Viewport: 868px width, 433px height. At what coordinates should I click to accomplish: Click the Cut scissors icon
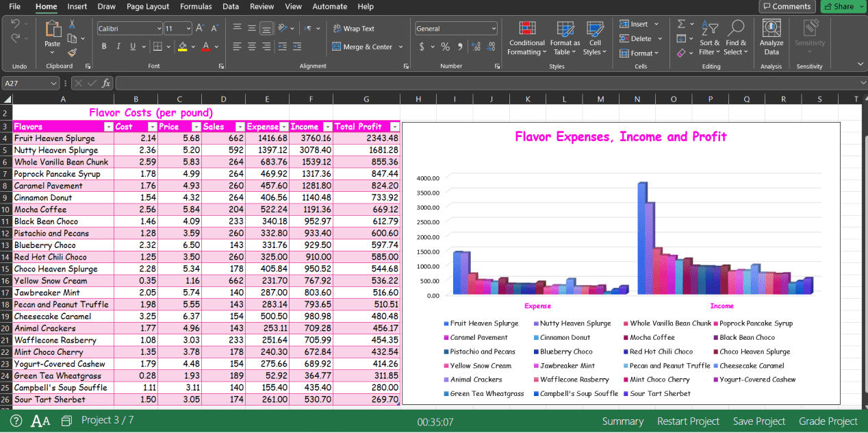(x=72, y=25)
